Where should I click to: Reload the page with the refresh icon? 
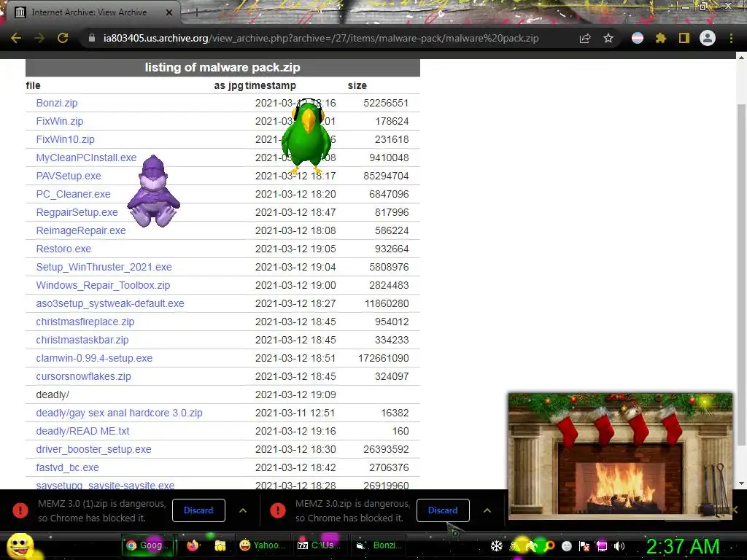[x=63, y=38]
